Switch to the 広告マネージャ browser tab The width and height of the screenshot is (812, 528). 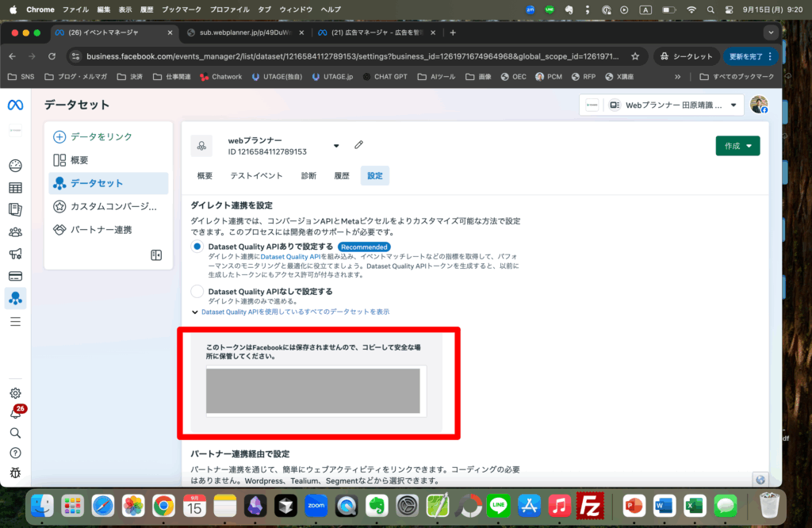377,33
